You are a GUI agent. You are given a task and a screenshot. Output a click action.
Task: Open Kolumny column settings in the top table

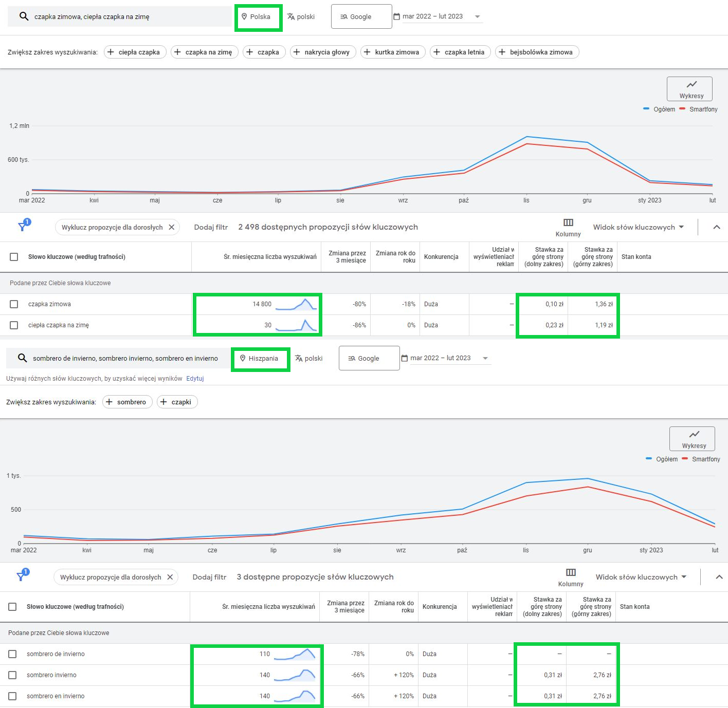point(568,227)
